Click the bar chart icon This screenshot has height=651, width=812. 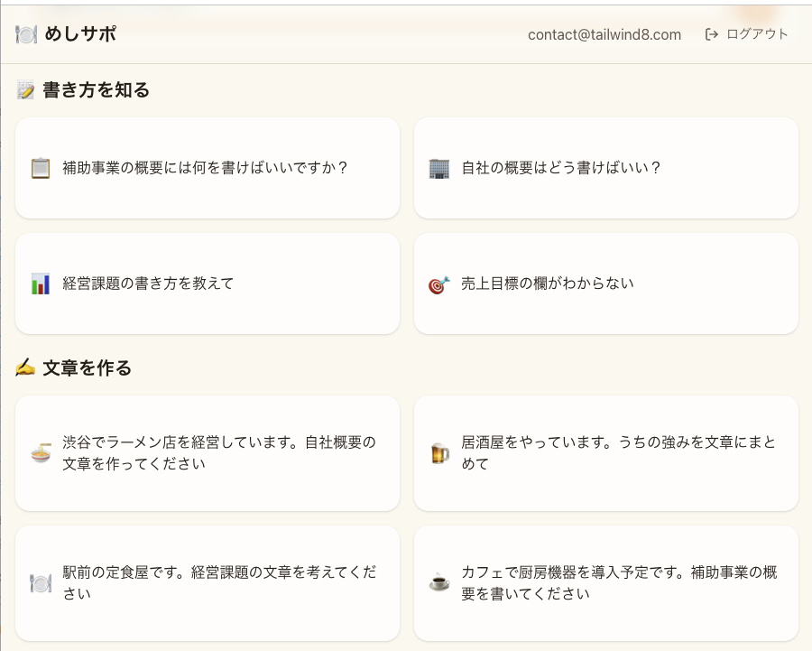pyautogui.click(x=40, y=284)
